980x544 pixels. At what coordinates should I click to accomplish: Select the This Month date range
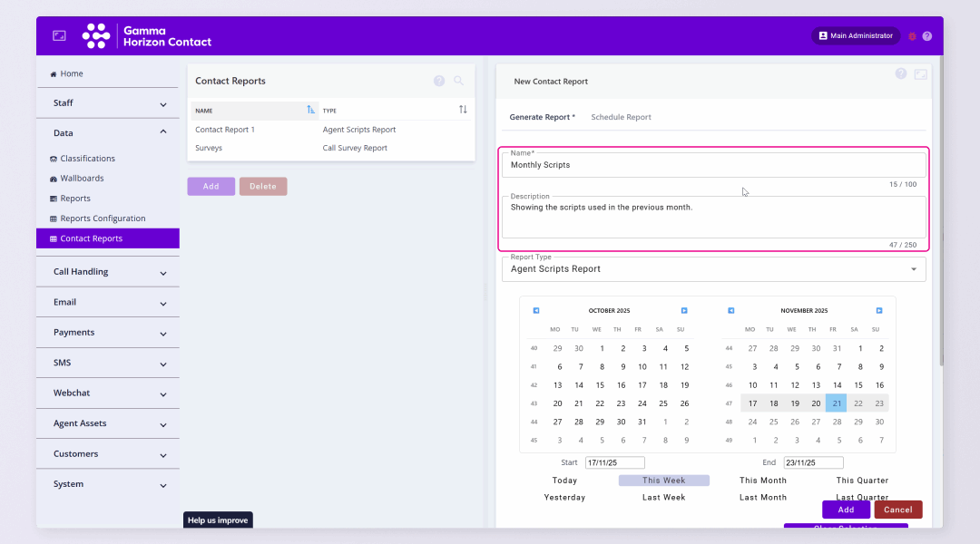click(x=762, y=481)
